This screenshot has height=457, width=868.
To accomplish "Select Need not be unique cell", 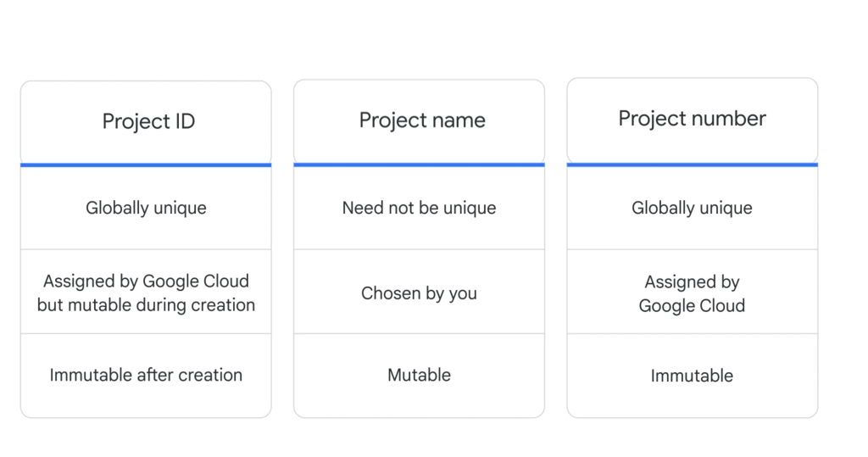I will coord(419,208).
